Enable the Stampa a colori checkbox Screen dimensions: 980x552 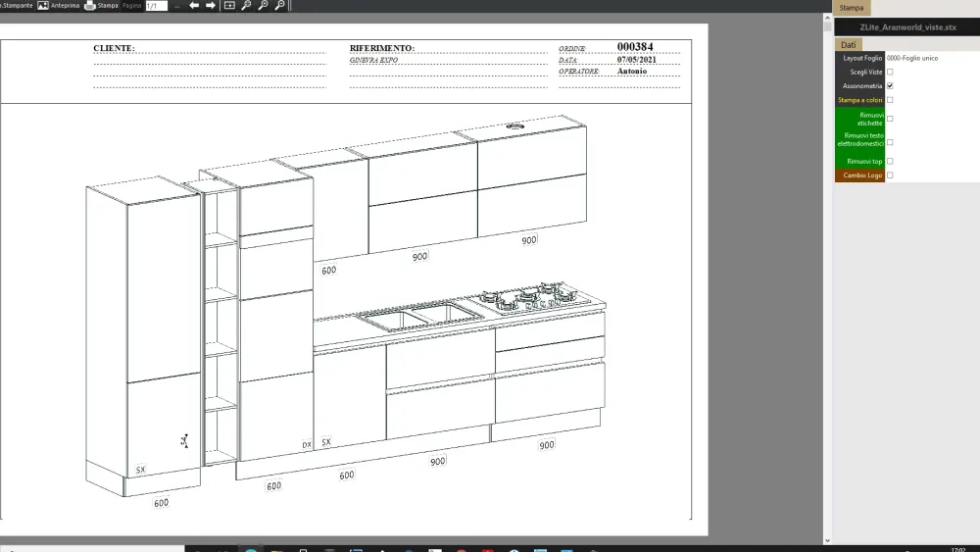(890, 100)
